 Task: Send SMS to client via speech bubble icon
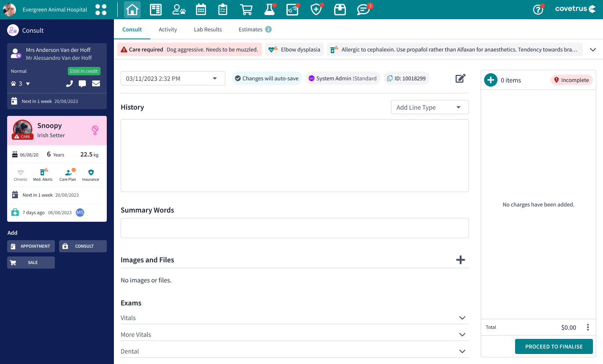[x=82, y=84]
